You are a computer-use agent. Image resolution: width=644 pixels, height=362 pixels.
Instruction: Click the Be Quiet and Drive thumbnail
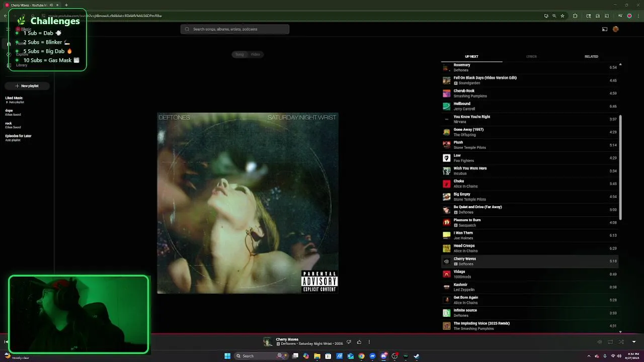tap(446, 210)
